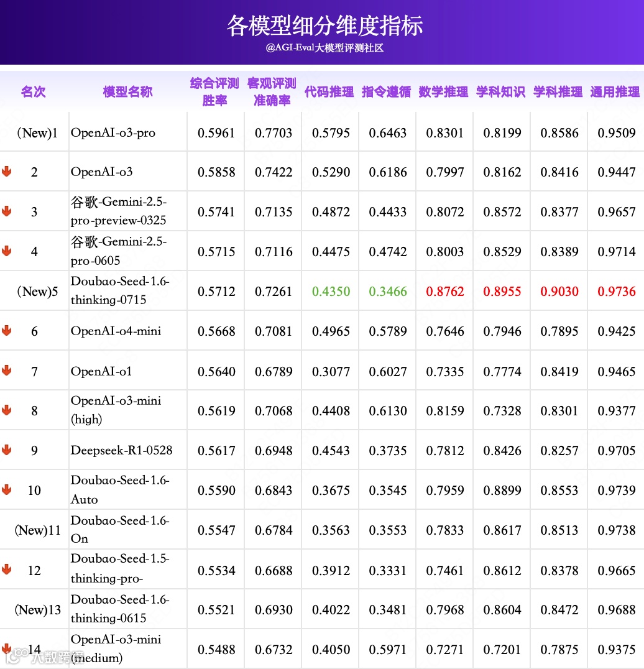Select the OpenAI-o3-pro model name
Image resolution: width=644 pixels, height=669 pixels.
pos(113,132)
